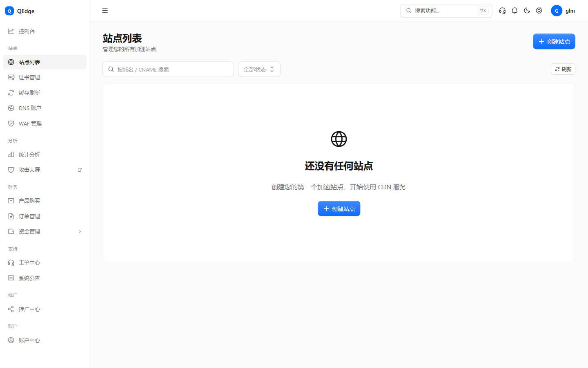Click the wallet icon beside 资金管理
This screenshot has height=368, width=588.
coord(11,231)
